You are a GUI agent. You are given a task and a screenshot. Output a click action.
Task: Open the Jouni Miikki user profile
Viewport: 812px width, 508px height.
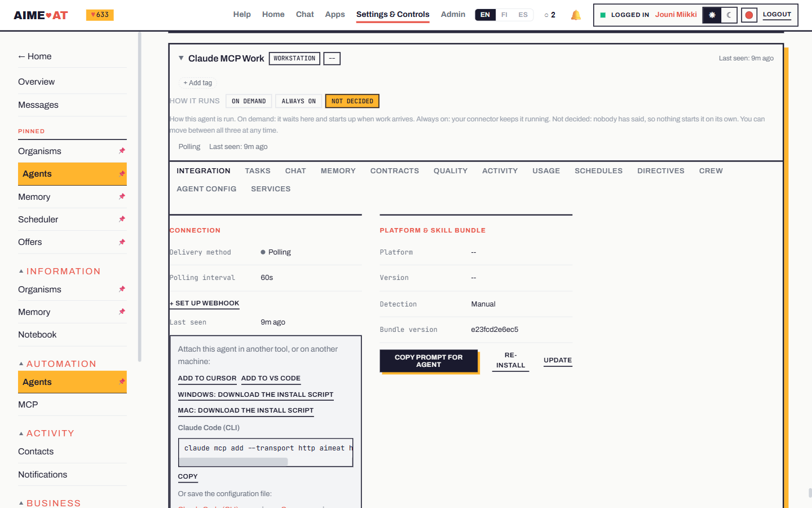(x=676, y=15)
